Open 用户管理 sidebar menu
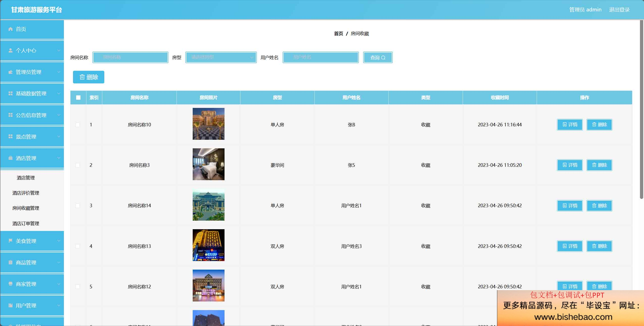Image resolution: width=644 pixels, height=326 pixels. tap(32, 305)
